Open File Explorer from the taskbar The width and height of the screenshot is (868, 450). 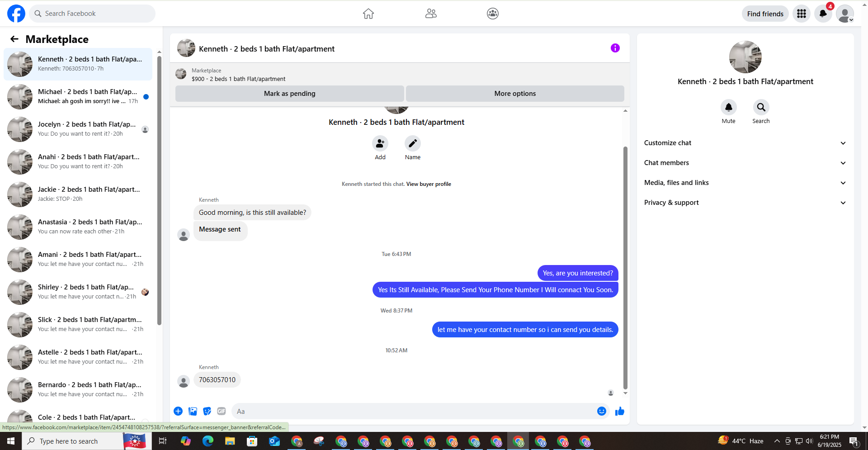230,441
